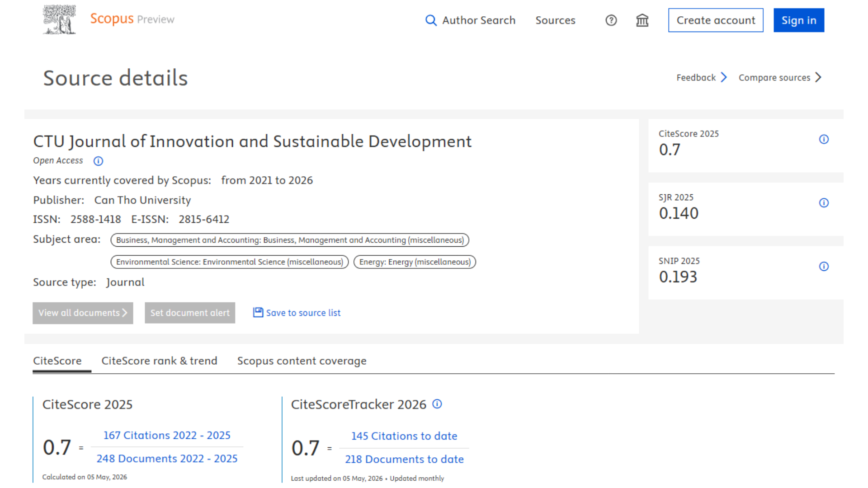
Task: Click the Create account button
Action: (716, 20)
